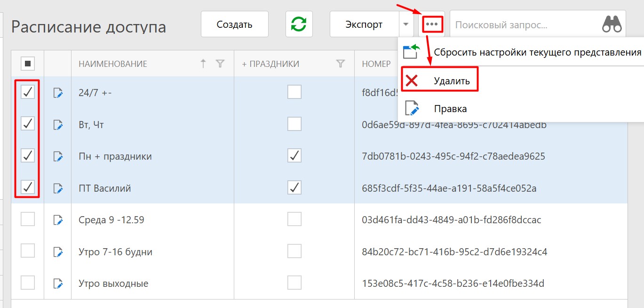
Task: Select the row name Утро выходные
Action: [113, 284]
